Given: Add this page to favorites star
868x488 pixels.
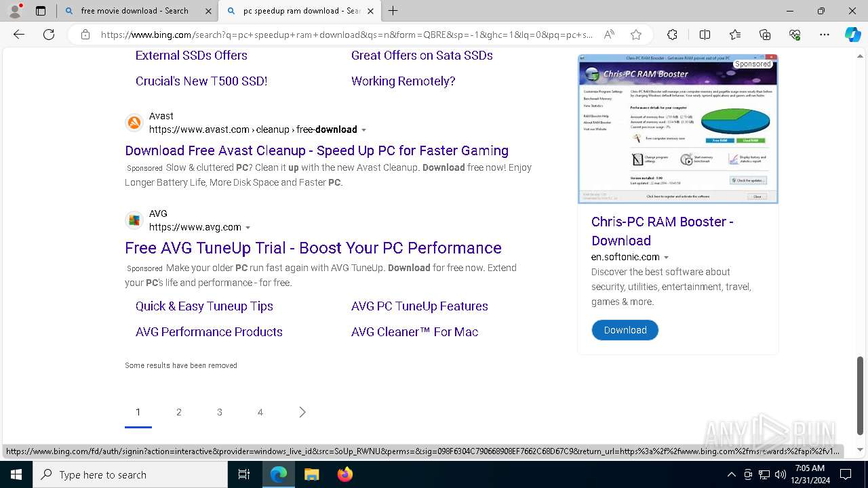Looking at the screenshot, I should pos(635,35).
